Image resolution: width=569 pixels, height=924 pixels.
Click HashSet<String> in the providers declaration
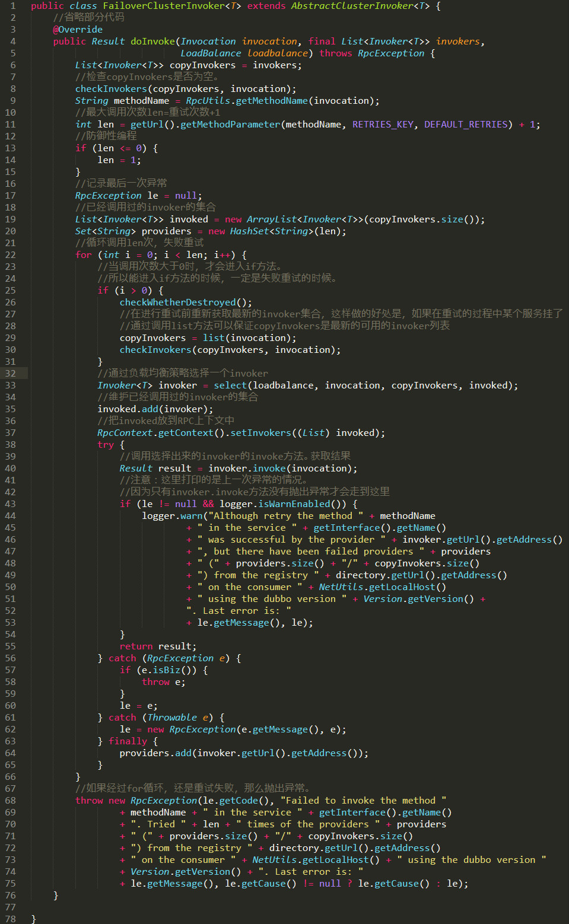pyautogui.click(x=272, y=231)
